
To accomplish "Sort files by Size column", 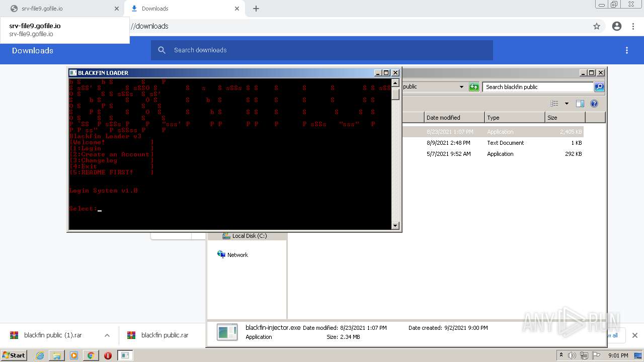I will tap(565, 118).
